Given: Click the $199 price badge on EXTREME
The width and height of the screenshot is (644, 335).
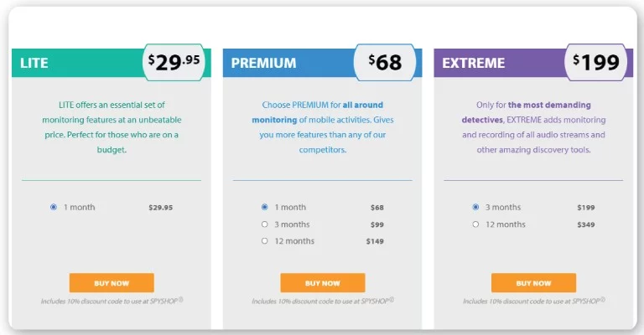Looking at the screenshot, I should coord(596,62).
